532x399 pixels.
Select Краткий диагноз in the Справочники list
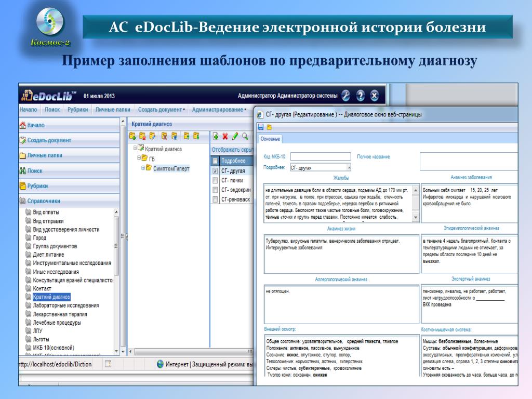point(51,297)
